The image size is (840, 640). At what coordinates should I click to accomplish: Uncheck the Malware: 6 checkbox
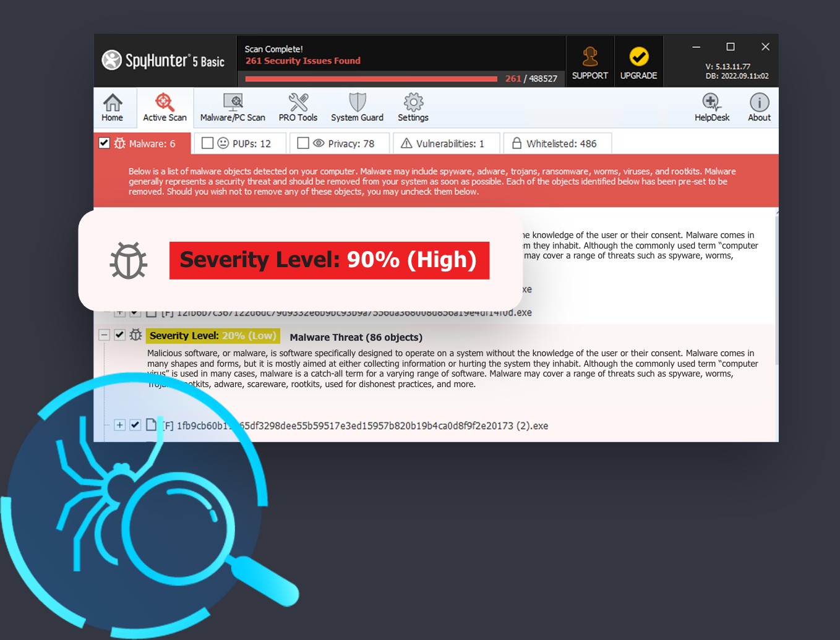(x=103, y=143)
